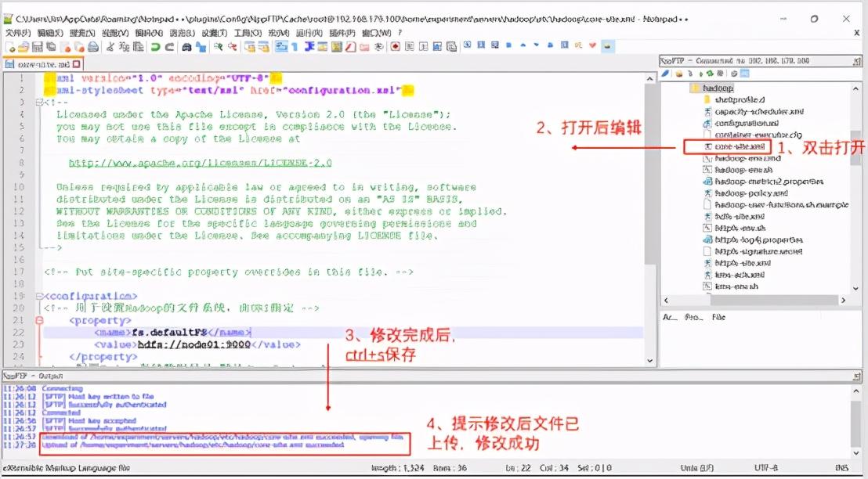Viewport: 868px width, 479px height.
Task: Save the document using the Save toolbar icon
Action: (37, 47)
